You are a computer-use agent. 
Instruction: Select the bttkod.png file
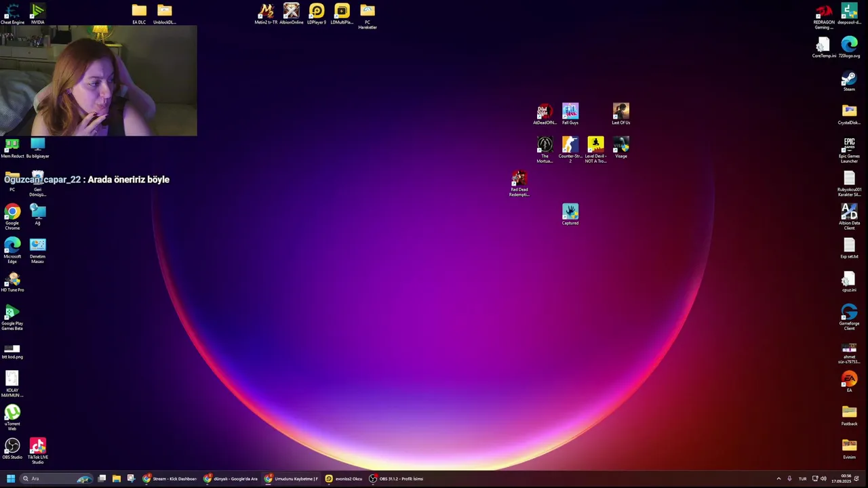coord(12,350)
